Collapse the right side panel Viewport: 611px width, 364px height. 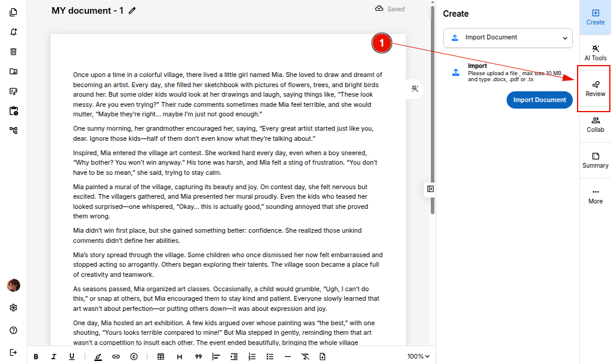[x=430, y=189]
